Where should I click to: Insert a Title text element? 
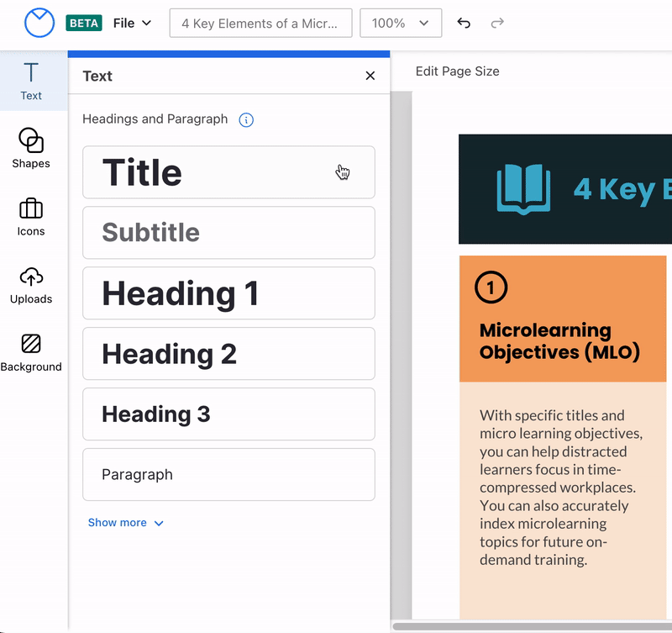228,172
